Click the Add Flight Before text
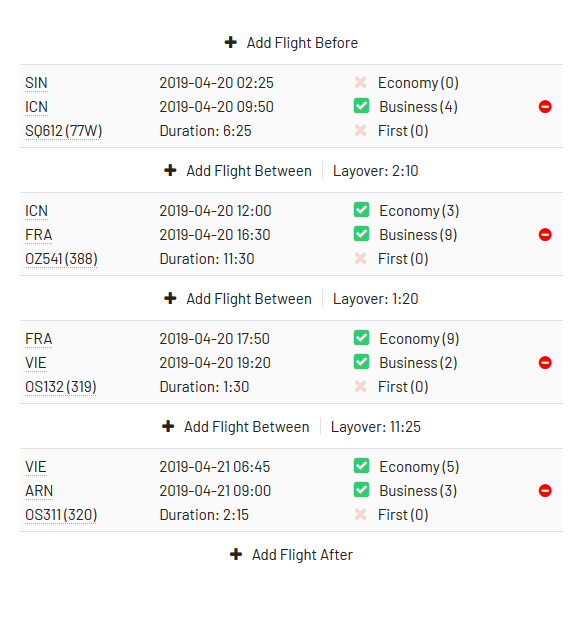The height and width of the screenshot is (621, 583). 302,43
